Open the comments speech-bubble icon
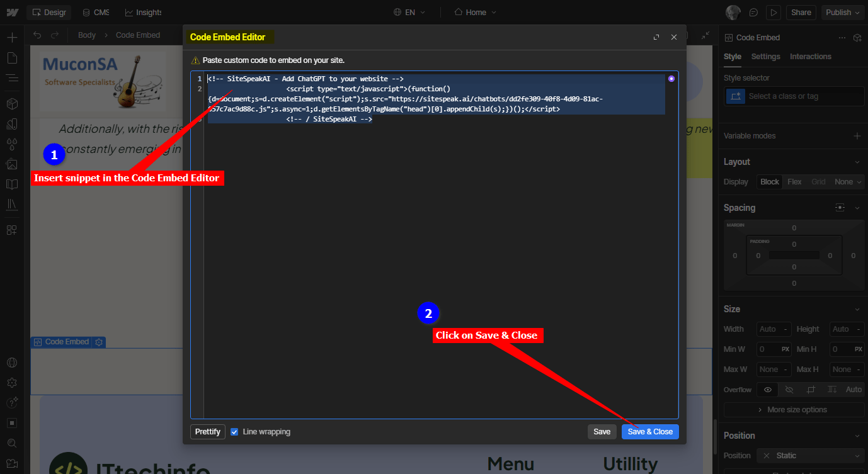The height and width of the screenshot is (474, 868). (753, 12)
